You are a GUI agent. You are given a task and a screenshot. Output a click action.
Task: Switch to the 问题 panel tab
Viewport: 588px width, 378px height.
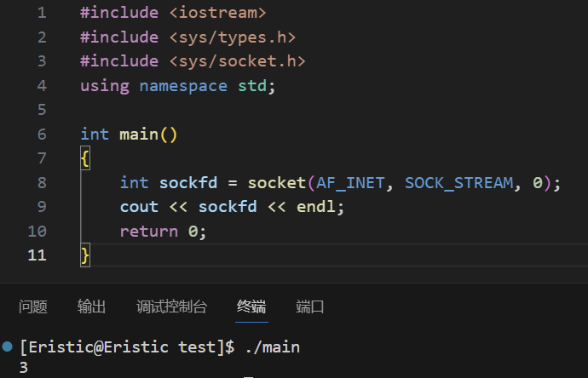tap(33, 306)
